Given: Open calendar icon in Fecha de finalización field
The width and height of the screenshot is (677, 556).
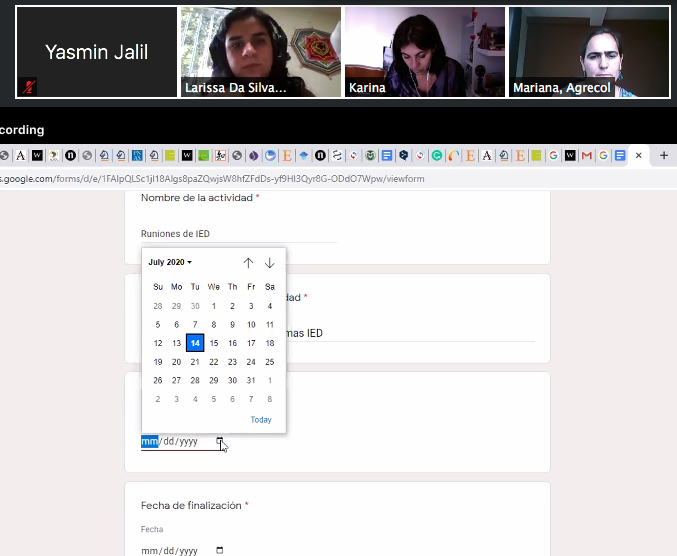Looking at the screenshot, I should point(220,550).
